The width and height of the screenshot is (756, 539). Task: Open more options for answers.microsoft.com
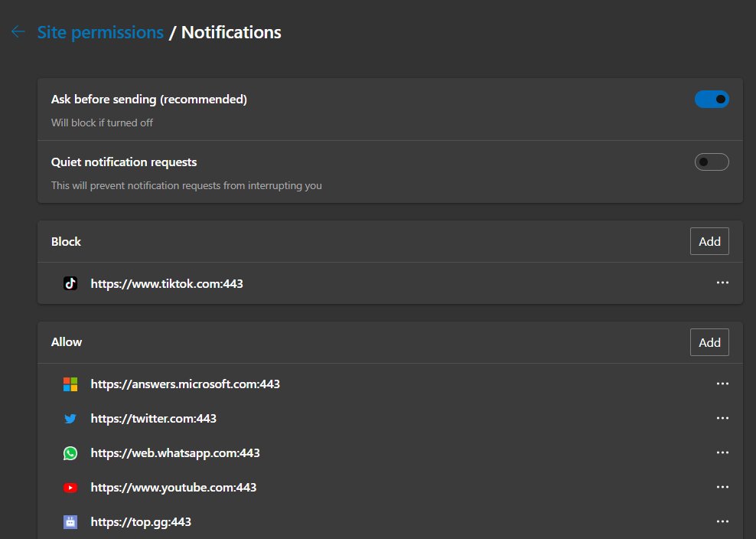coord(722,384)
